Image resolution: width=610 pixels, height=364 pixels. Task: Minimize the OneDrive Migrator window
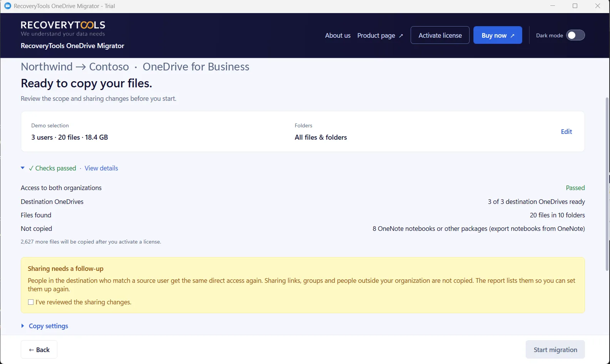click(553, 6)
